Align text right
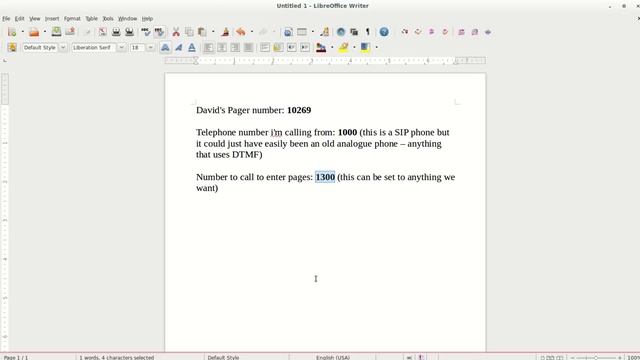Image resolution: width=640 pixels, height=360 pixels. [235, 47]
